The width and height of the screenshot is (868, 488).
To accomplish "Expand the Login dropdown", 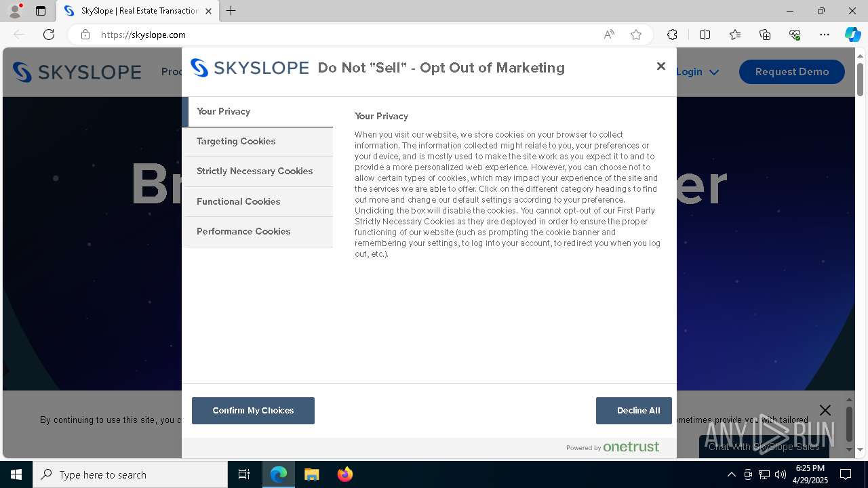I will point(698,72).
